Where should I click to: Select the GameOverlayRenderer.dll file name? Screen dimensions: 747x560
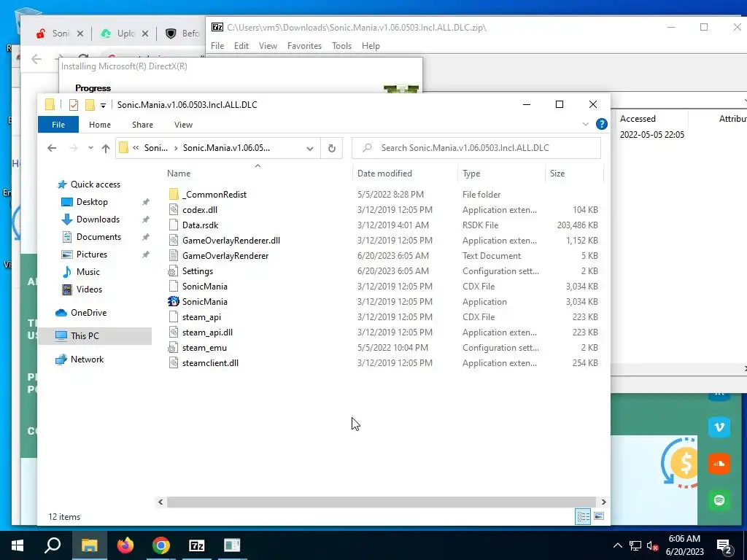click(231, 241)
